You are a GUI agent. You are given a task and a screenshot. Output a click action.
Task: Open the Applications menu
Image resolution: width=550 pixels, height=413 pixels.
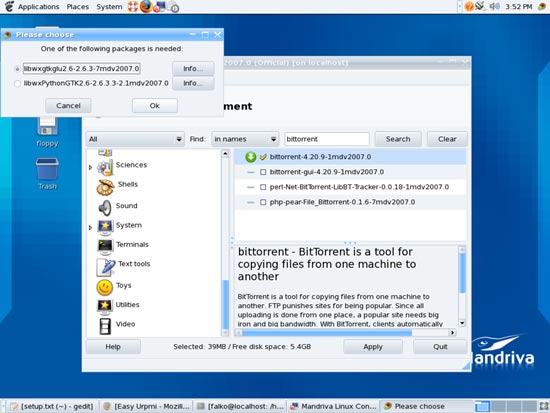[x=39, y=7]
